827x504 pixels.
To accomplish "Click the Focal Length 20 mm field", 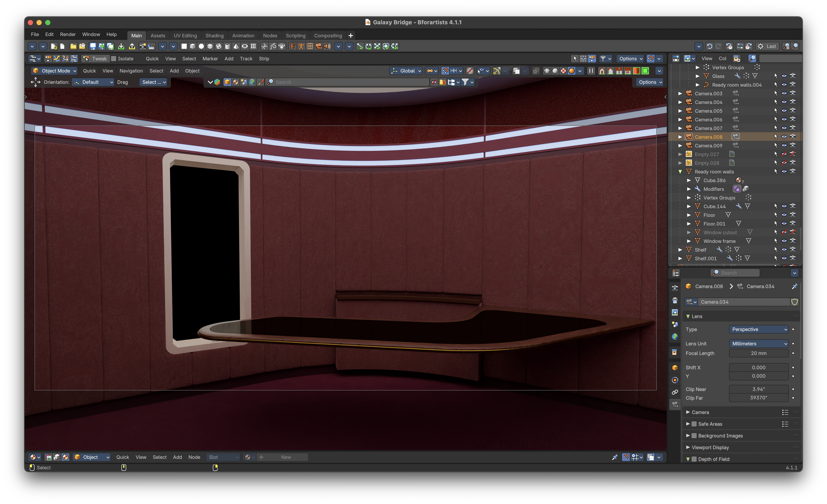I will tap(759, 353).
